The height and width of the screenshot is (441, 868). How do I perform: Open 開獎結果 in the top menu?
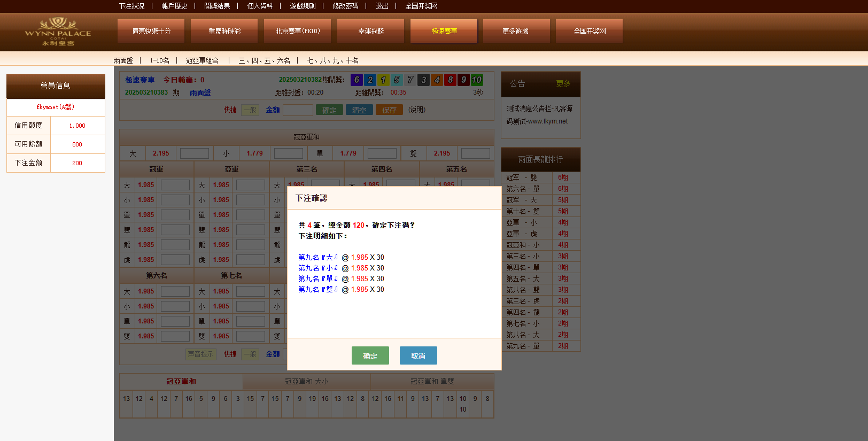[217, 6]
